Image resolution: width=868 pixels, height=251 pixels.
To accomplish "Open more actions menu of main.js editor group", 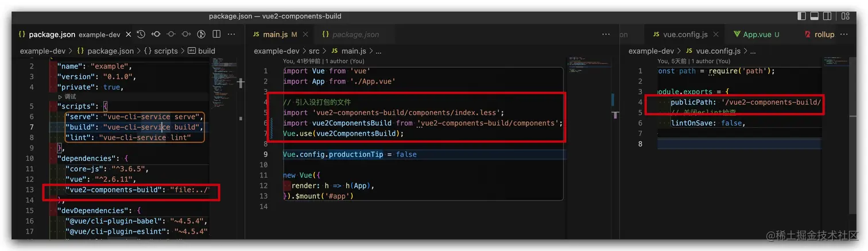I will (606, 34).
